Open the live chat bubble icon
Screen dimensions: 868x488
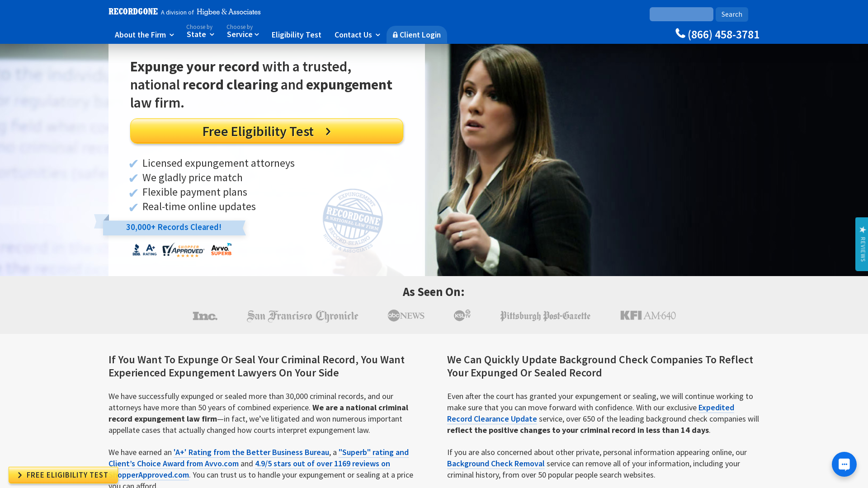coord(844,464)
